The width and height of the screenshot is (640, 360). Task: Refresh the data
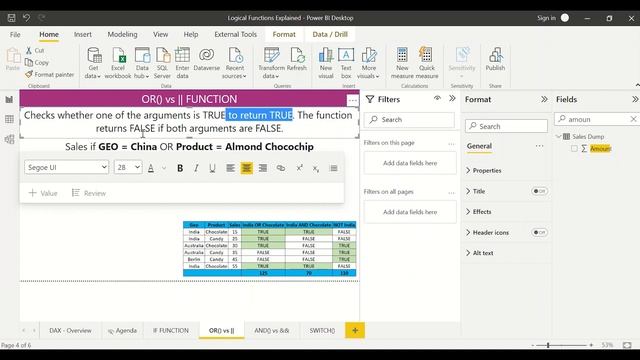[x=297, y=59]
